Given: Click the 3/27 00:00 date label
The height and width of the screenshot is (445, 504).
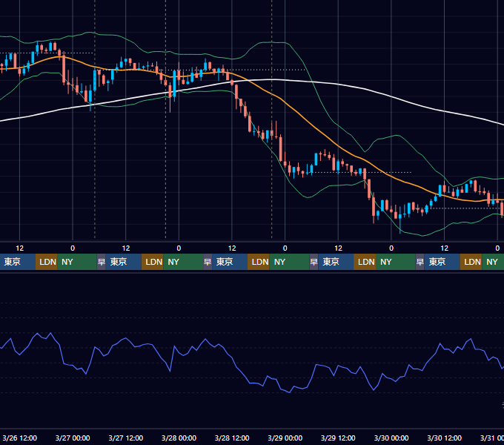Looking at the screenshot, I should (73, 438).
